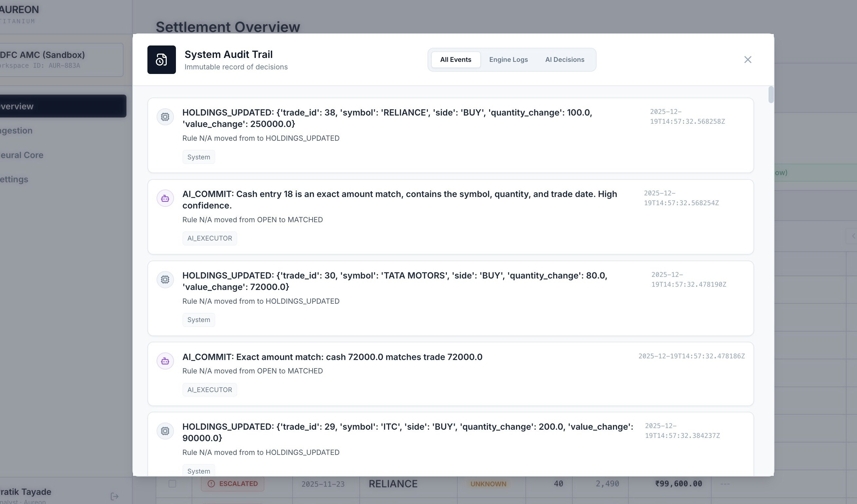This screenshot has height=504, width=857.
Task: Click the AI_EXECUTOR tag on cash entry event
Action: [x=209, y=238]
